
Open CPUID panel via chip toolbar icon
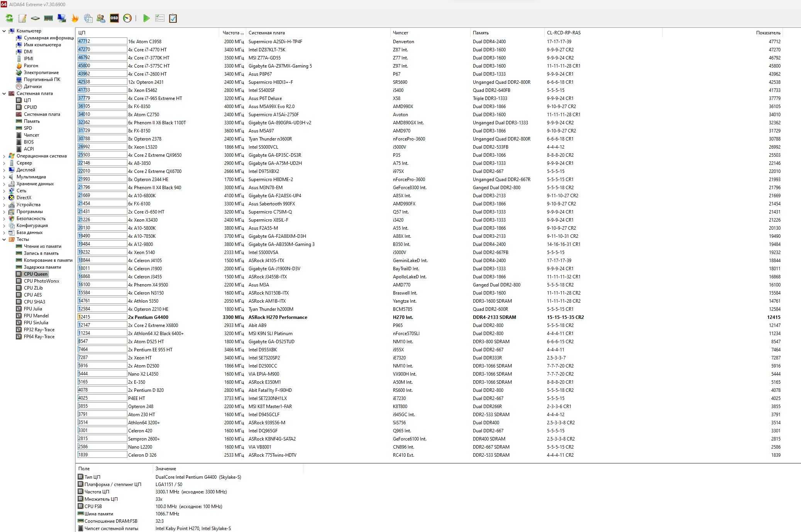pos(35,18)
